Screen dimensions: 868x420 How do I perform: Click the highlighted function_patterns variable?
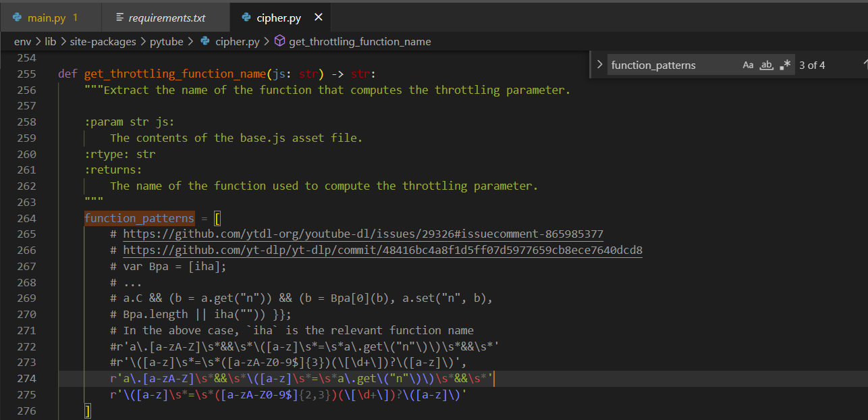pos(139,218)
